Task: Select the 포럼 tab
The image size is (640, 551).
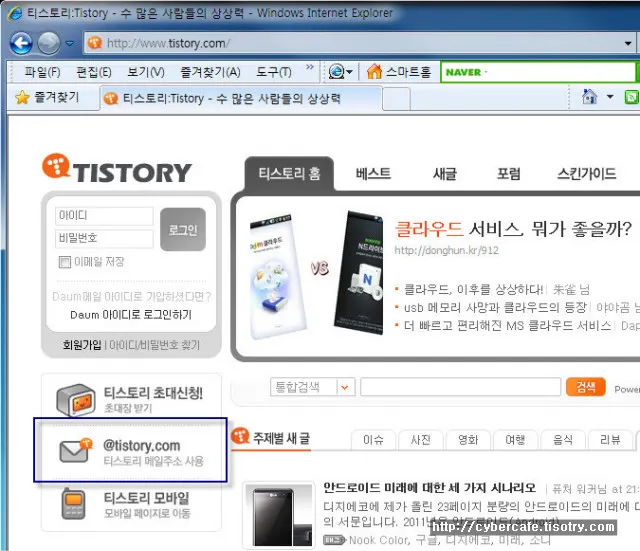Action: (508, 174)
